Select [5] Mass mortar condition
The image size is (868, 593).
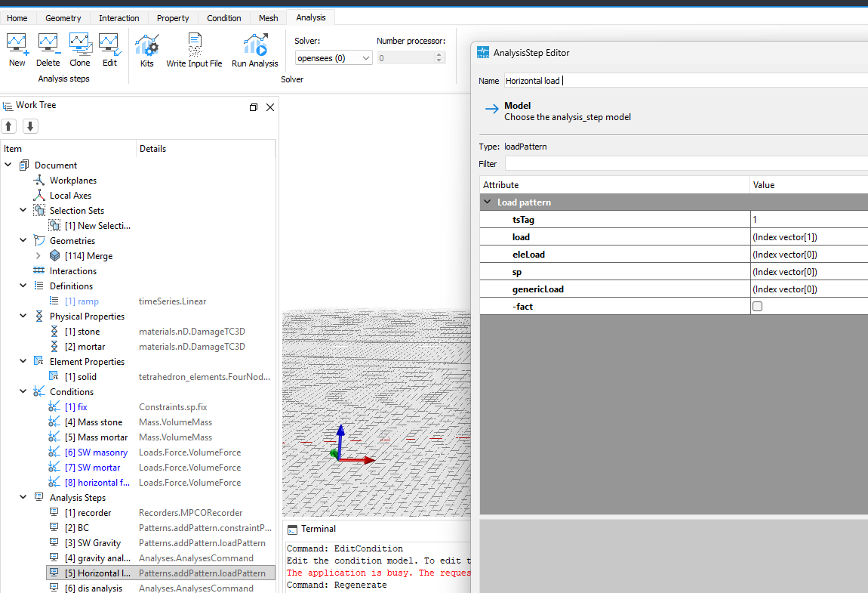tap(97, 437)
